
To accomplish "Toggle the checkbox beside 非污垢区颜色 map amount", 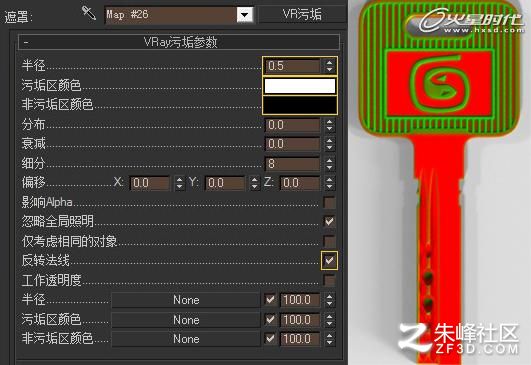I will coord(270,339).
